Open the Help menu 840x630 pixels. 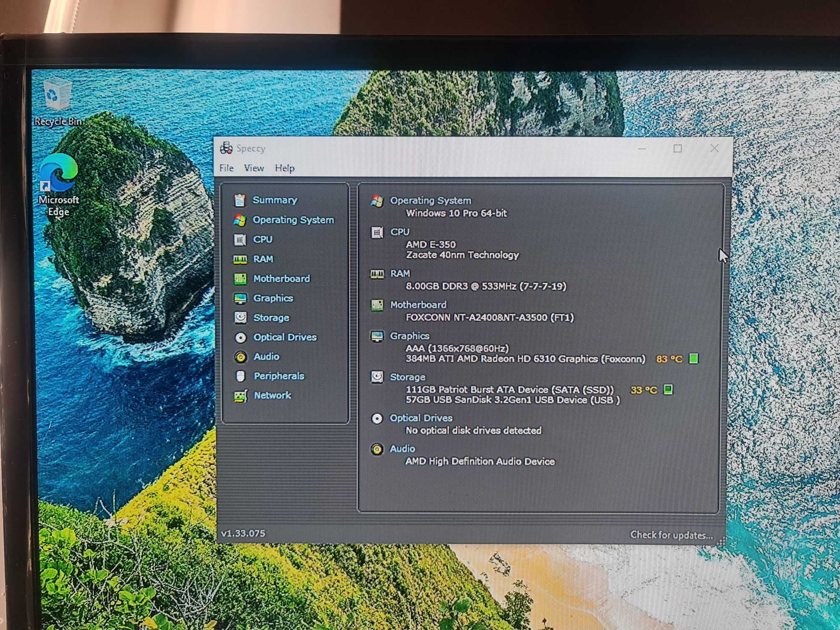(285, 168)
